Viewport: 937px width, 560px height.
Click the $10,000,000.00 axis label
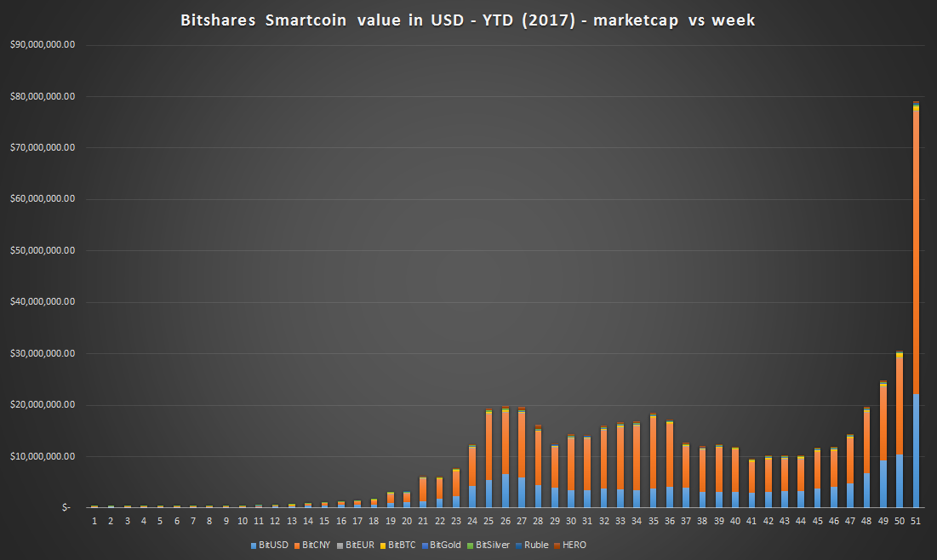[x=43, y=457]
